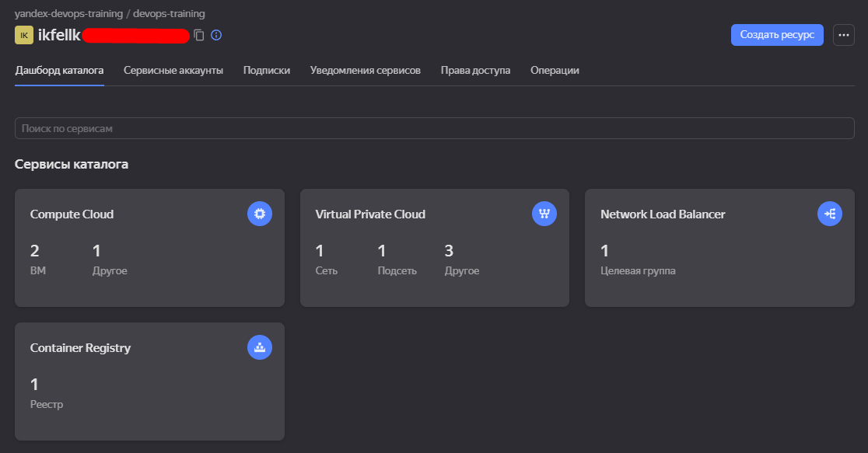Screen dimensions: 868x453
Task: Click the devops-training breadcrumb link
Action: click(169, 14)
